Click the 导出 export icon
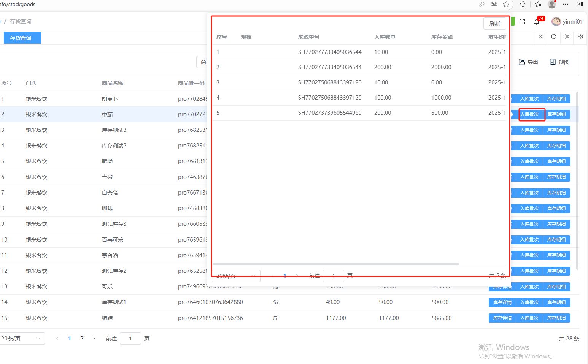The width and height of the screenshot is (588, 364). 522,62
